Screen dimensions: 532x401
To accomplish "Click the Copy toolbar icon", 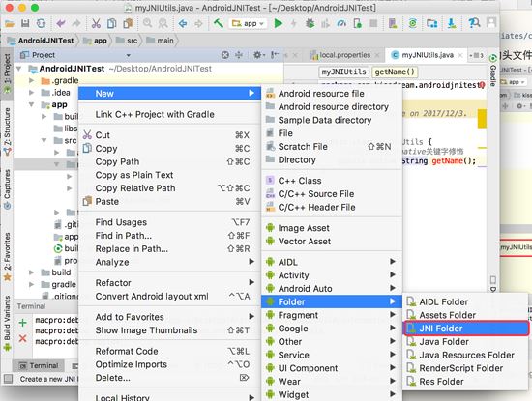I will click(x=111, y=23).
